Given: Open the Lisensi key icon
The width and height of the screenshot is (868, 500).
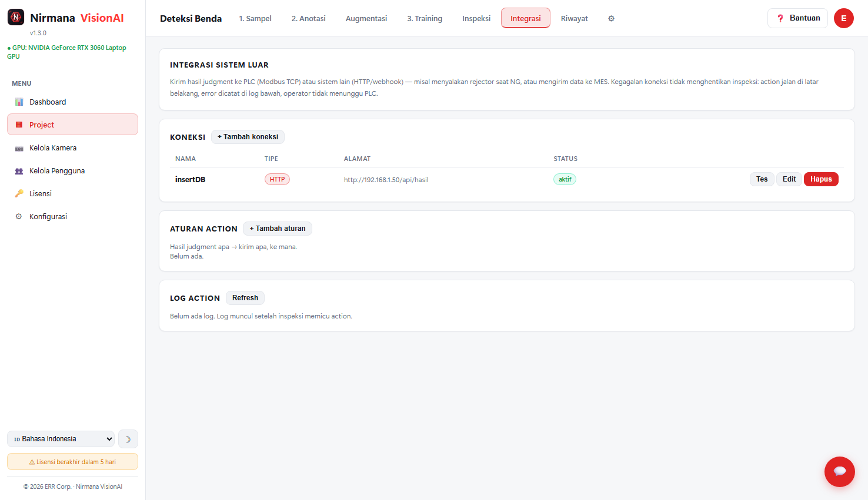Looking at the screenshot, I should click(19, 194).
